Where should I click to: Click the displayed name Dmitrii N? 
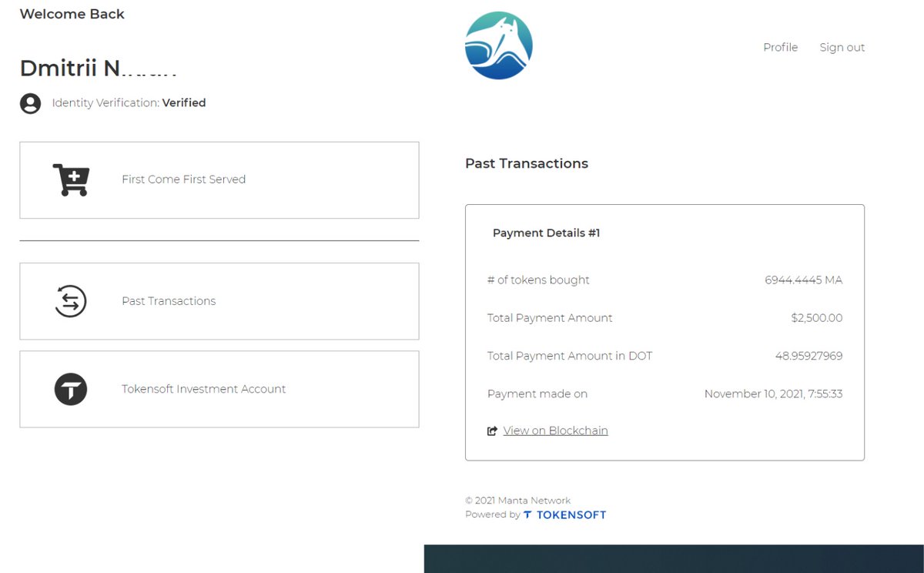pos(99,69)
